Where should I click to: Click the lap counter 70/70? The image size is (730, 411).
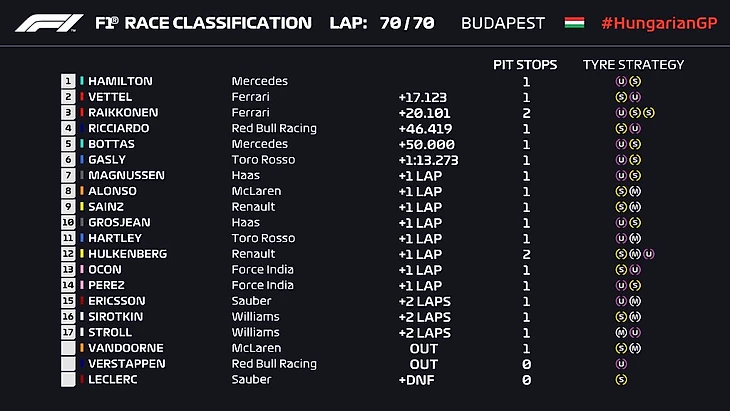point(406,22)
